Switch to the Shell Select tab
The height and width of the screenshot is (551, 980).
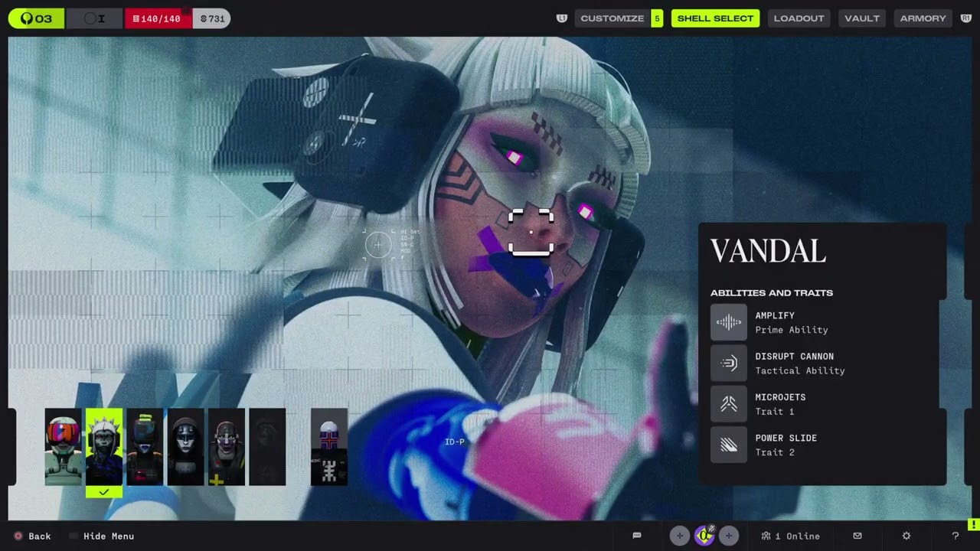pyautogui.click(x=715, y=18)
